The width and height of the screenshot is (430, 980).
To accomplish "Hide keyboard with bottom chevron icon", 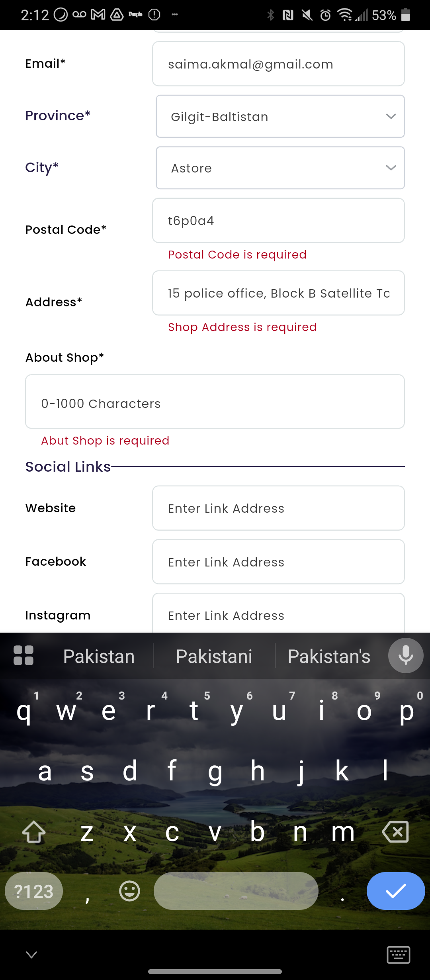I will (31, 955).
